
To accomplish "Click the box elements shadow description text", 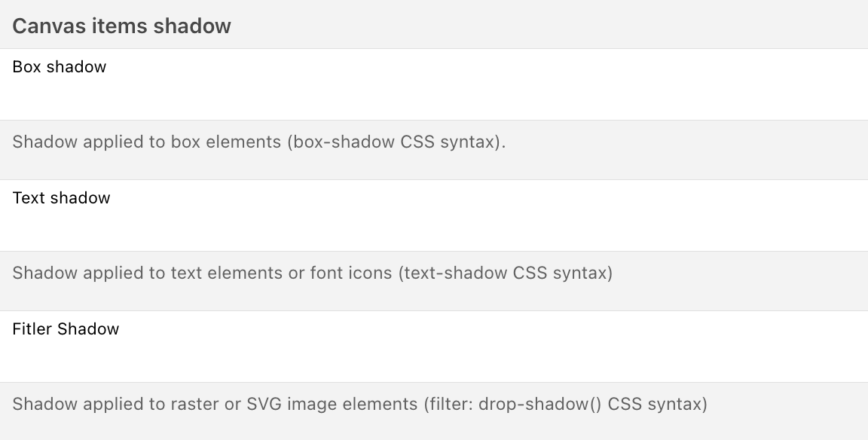I will pos(258,142).
